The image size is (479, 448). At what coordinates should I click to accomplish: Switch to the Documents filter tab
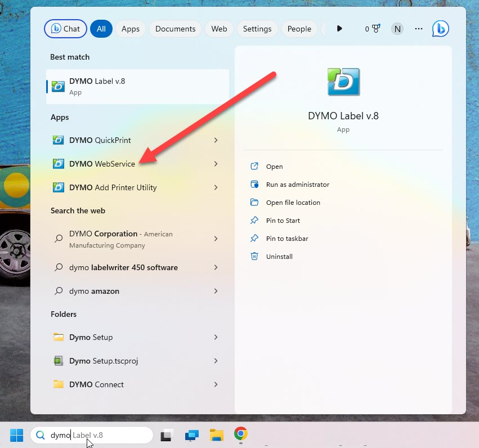coord(175,29)
